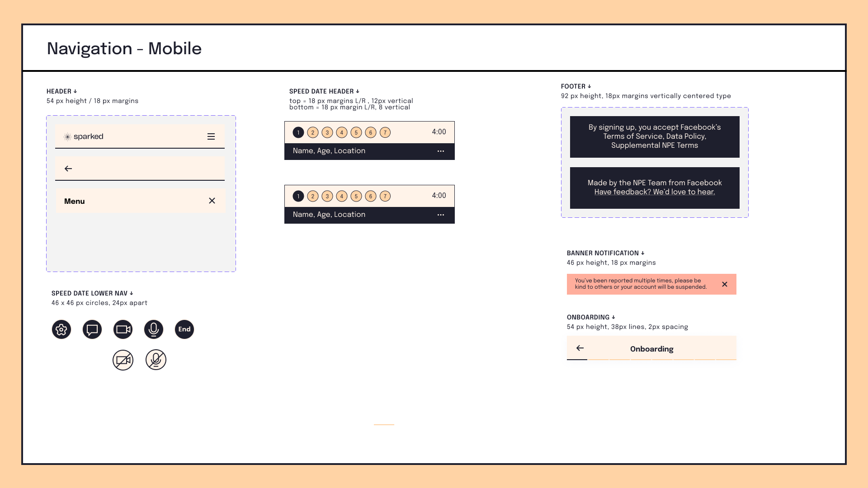Click the back arrow in Onboarding bar

click(x=580, y=348)
